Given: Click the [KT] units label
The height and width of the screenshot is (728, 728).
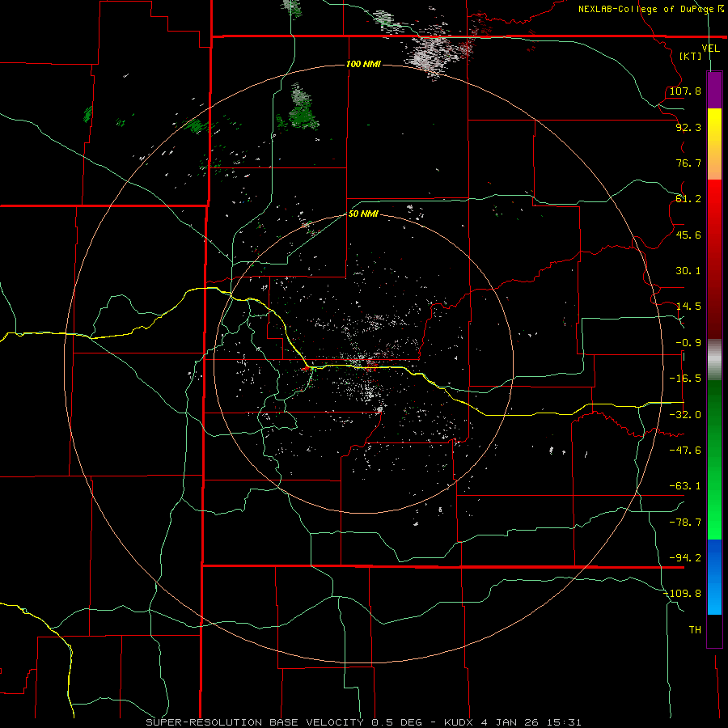Looking at the screenshot, I should [x=691, y=56].
